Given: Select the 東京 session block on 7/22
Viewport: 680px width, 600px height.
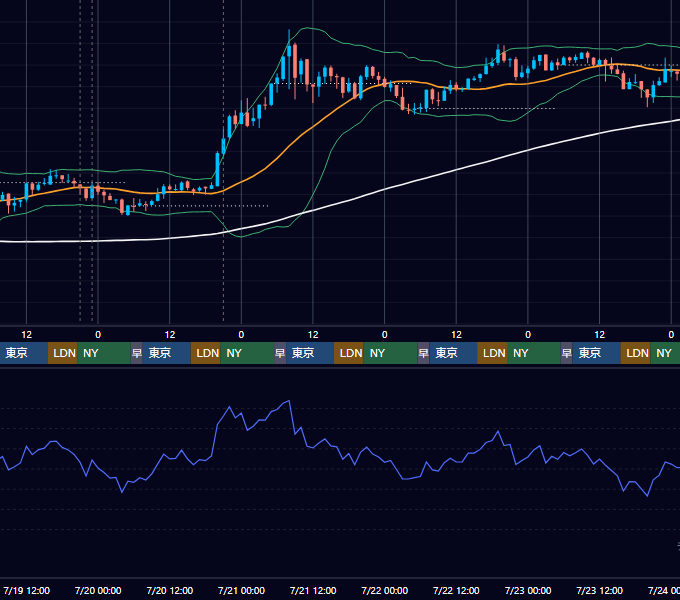Looking at the screenshot, I should click(x=453, y=353).
